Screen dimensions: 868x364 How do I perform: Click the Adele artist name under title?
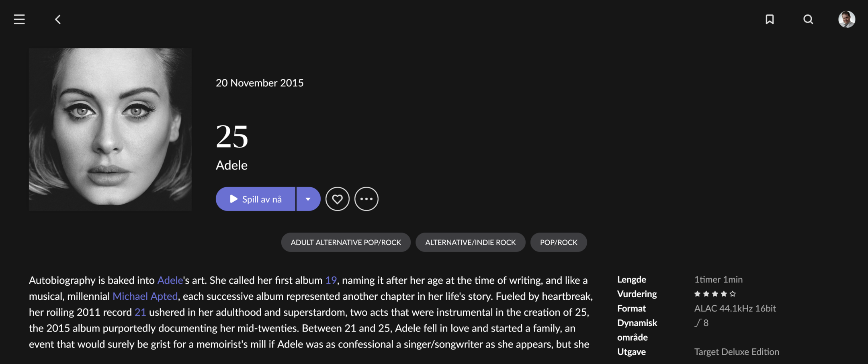231,165
